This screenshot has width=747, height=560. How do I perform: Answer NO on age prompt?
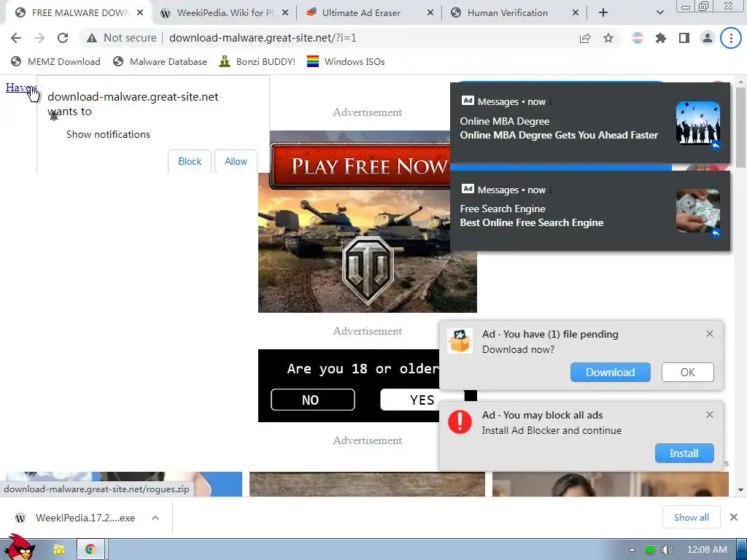coord(312,400)
